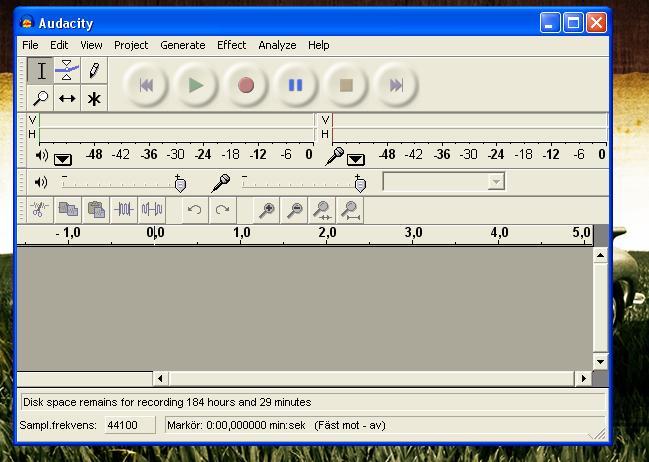Select the Time Shift tool
Screen dimensions: 649x462
pos(67,98)
